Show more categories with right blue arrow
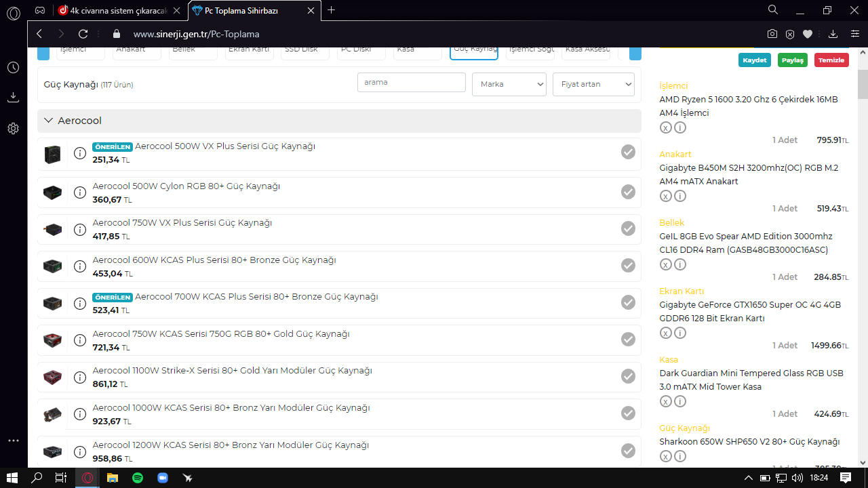The width and height of the screenshot is (868, 488). point(635,54)
